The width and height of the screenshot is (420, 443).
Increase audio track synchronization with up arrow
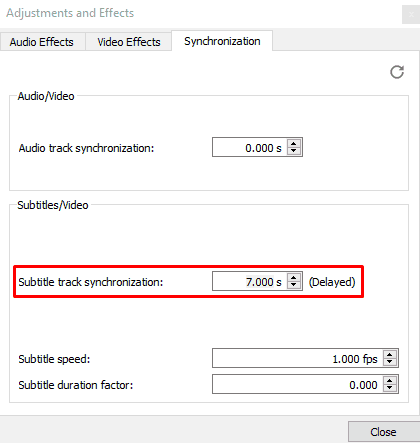tap(293, 144)
